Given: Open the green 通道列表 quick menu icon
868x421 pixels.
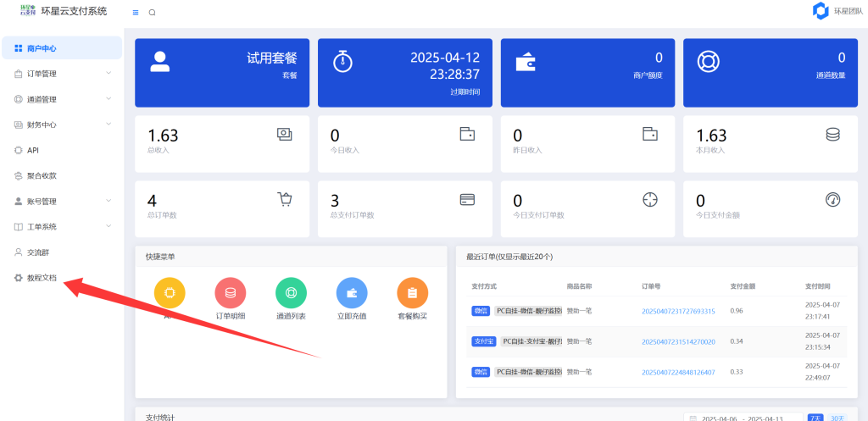Looking at the screenshot, I should click(291, 292).
